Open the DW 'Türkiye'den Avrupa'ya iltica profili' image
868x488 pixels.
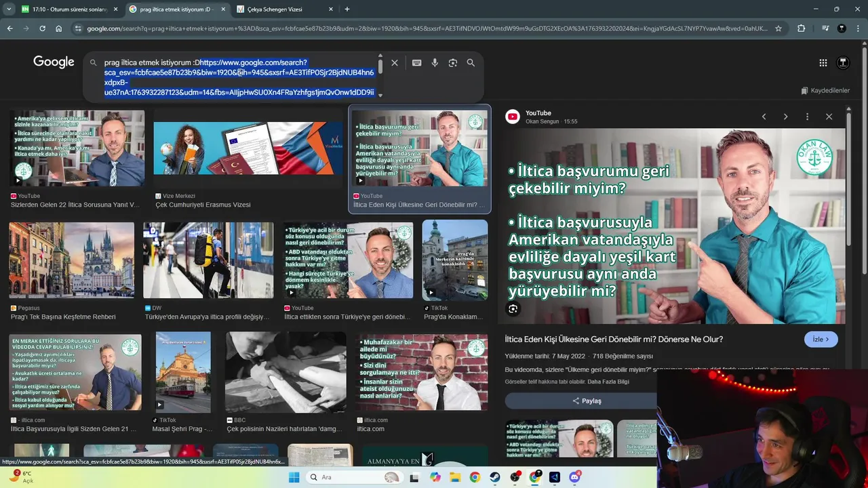pyautogui.click(x=208, y=260)
